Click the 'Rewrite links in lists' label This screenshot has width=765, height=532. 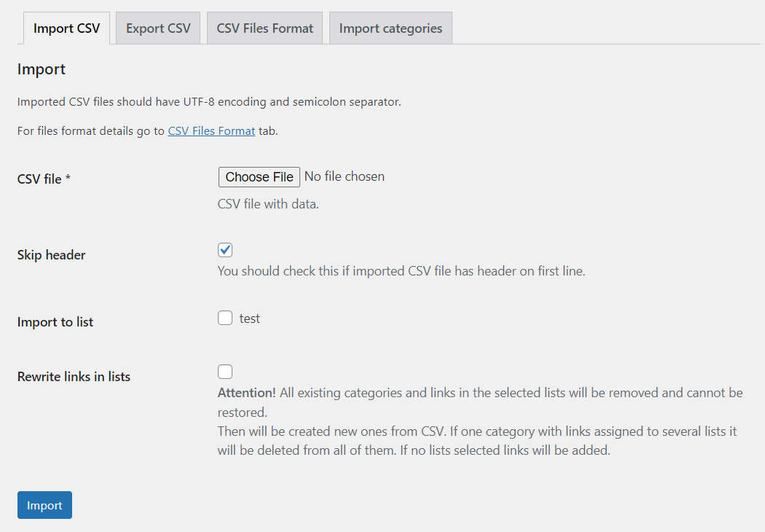(74, 377)
